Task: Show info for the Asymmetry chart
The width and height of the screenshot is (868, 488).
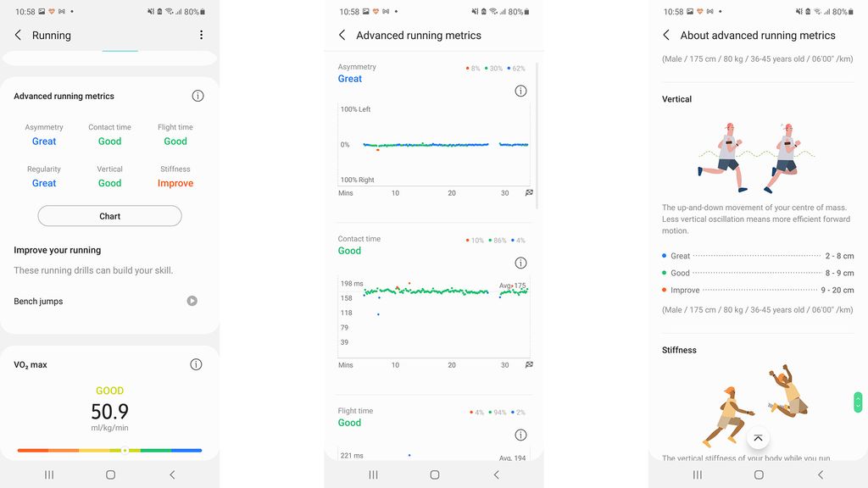Action: coord(520,91)
